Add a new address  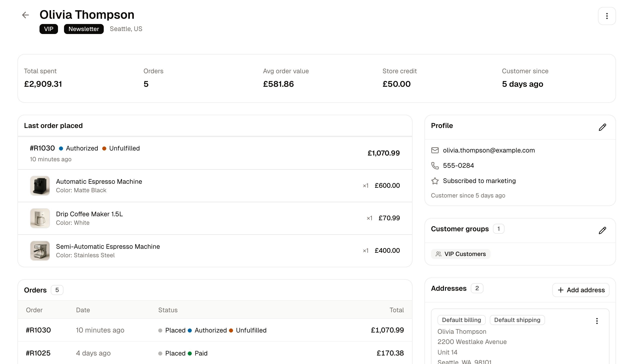point(581,290)
